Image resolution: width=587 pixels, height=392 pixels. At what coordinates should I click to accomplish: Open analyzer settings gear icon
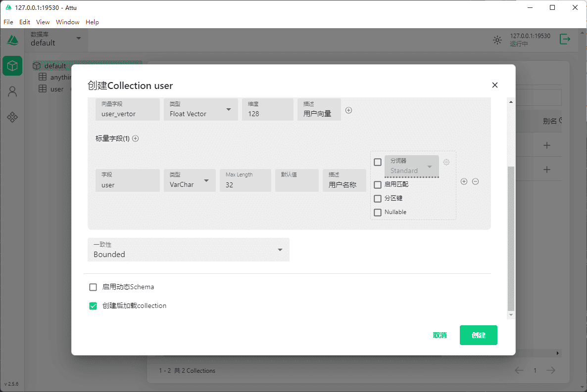(x=446, y=162)
